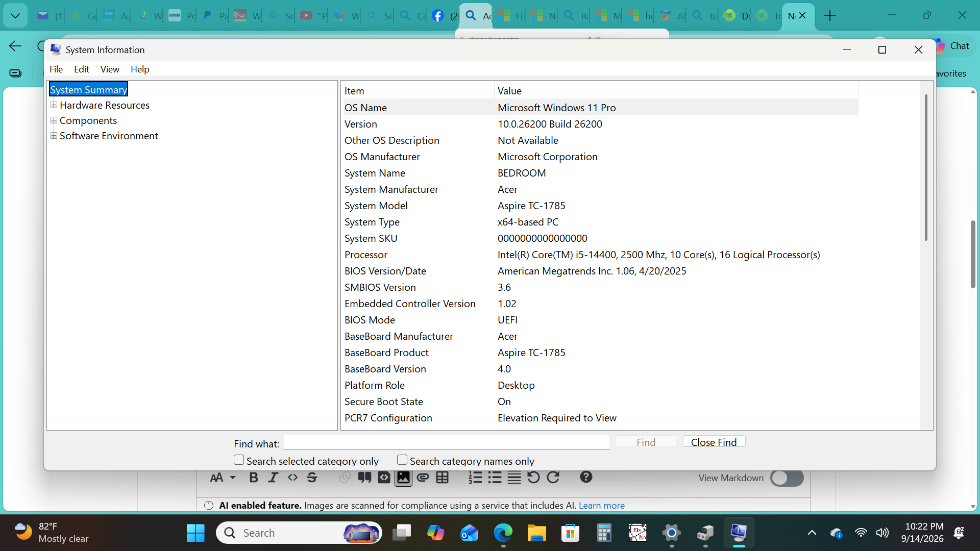Show hidden icons in the system tray
Viewport: 980px width, 551px height.
coord(812,533)
